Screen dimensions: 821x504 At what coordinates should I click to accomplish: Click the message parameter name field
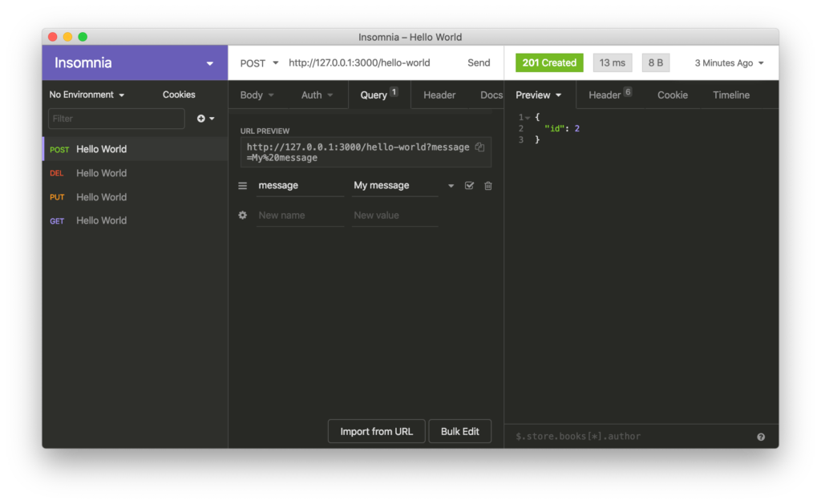300,186
